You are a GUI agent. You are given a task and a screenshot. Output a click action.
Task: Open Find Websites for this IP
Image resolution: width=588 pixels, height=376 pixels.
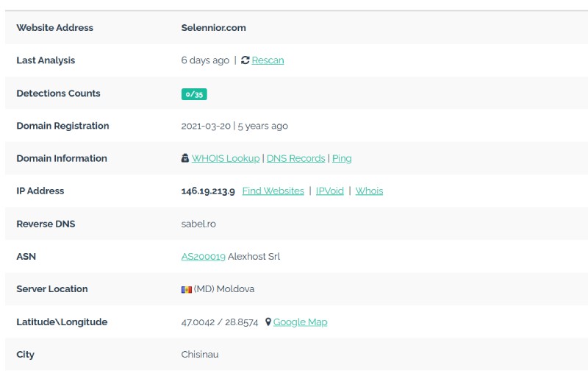pos(273,191)
